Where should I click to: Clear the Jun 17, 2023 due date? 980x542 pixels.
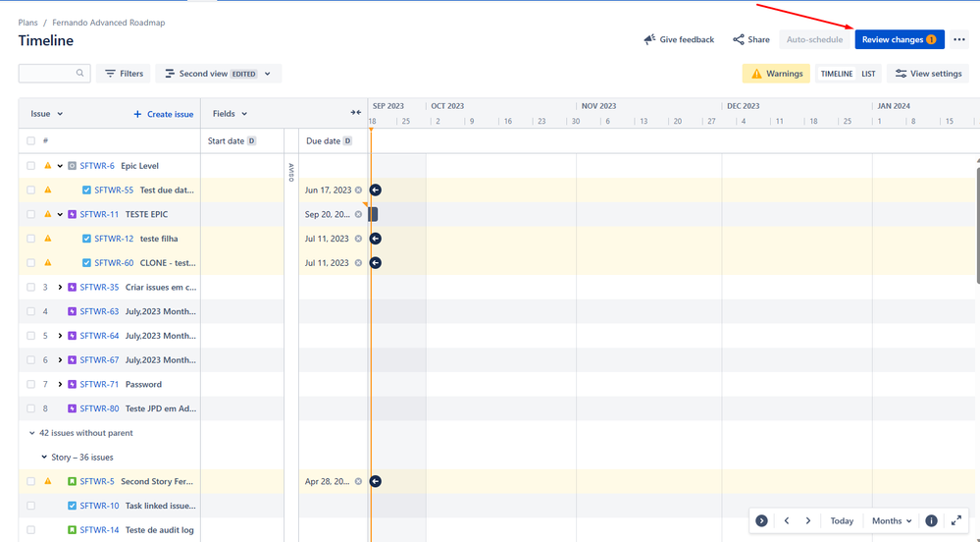pos(358,190)
